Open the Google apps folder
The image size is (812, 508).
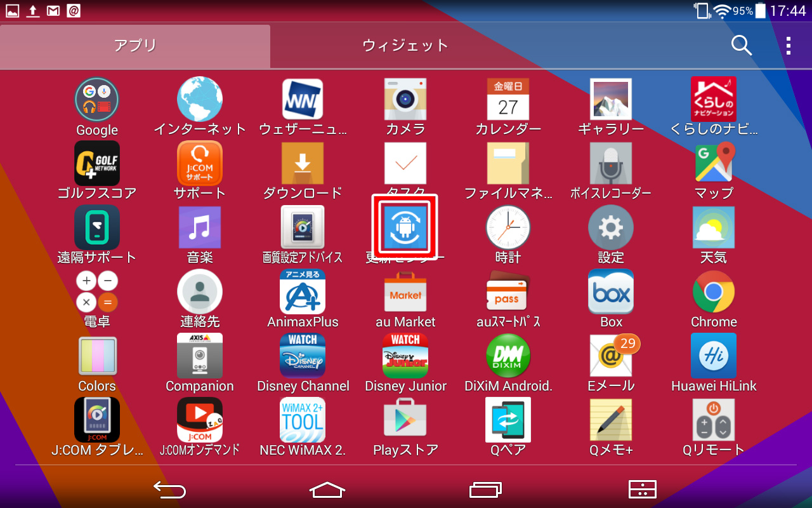[x=97, y=99]
